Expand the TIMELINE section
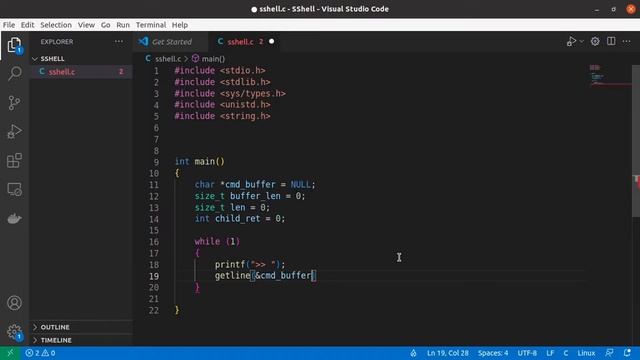This screenshot has height=360, width=640. pos(56,340)
